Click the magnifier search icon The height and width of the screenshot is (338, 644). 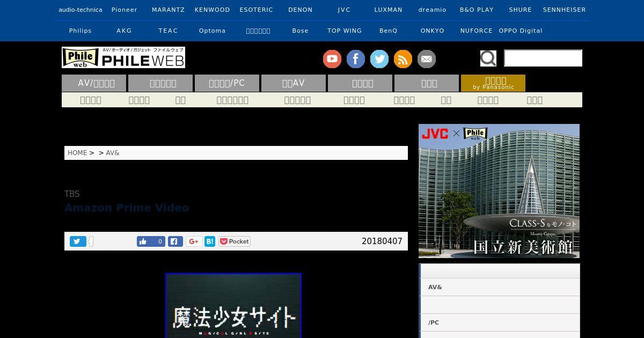488,58
